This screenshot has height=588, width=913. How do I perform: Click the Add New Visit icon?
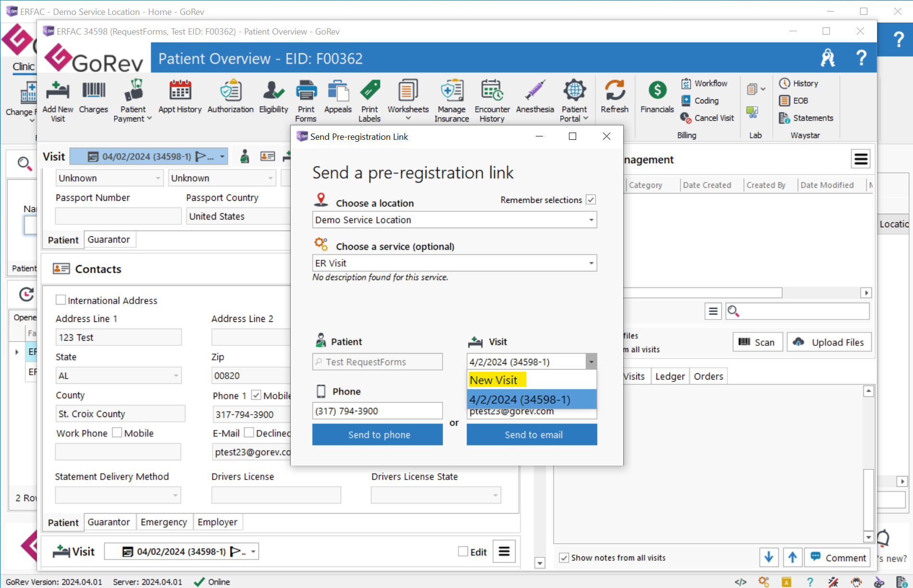coord(58,101)
